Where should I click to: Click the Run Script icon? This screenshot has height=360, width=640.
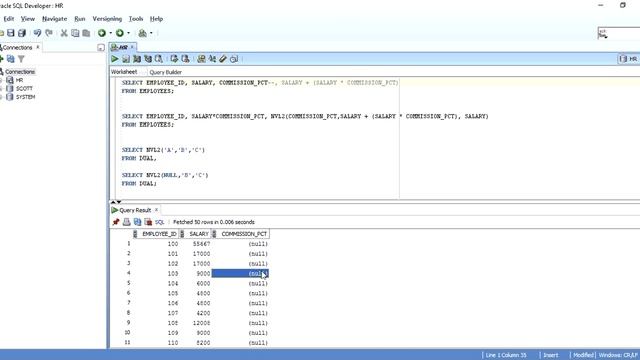tap(126, 59)
